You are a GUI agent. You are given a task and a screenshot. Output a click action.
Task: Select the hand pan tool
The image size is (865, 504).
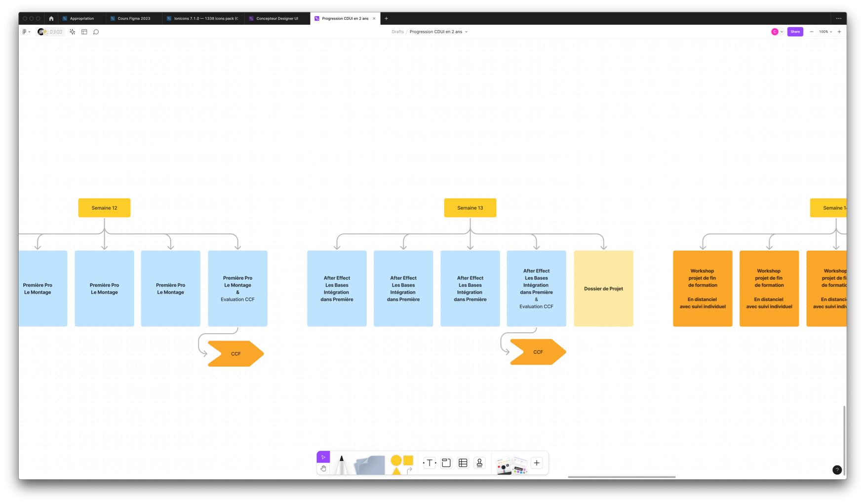(x=323, y=468)
